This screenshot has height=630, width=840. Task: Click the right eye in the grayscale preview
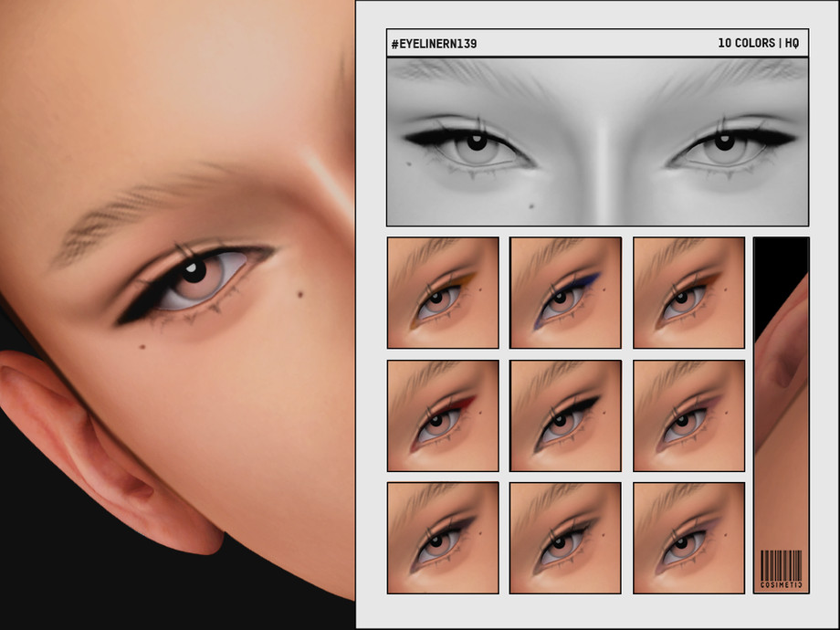(726, 142)
